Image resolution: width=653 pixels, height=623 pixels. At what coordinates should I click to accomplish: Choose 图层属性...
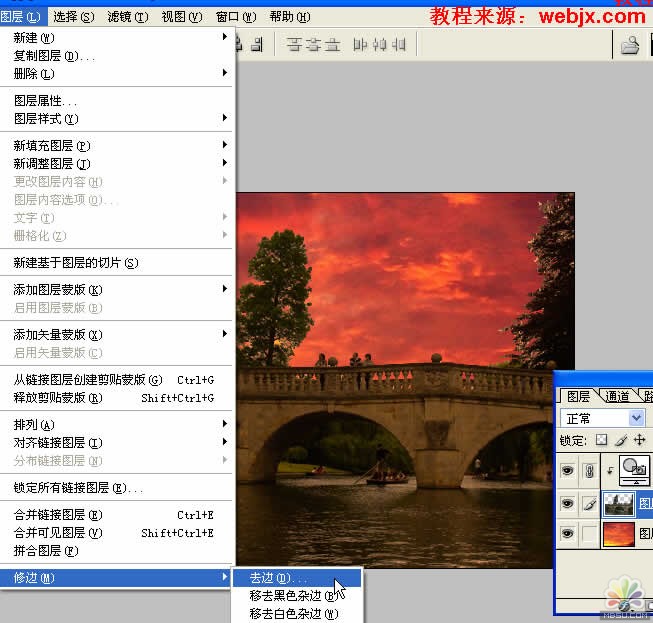click(x=116, y=100)
